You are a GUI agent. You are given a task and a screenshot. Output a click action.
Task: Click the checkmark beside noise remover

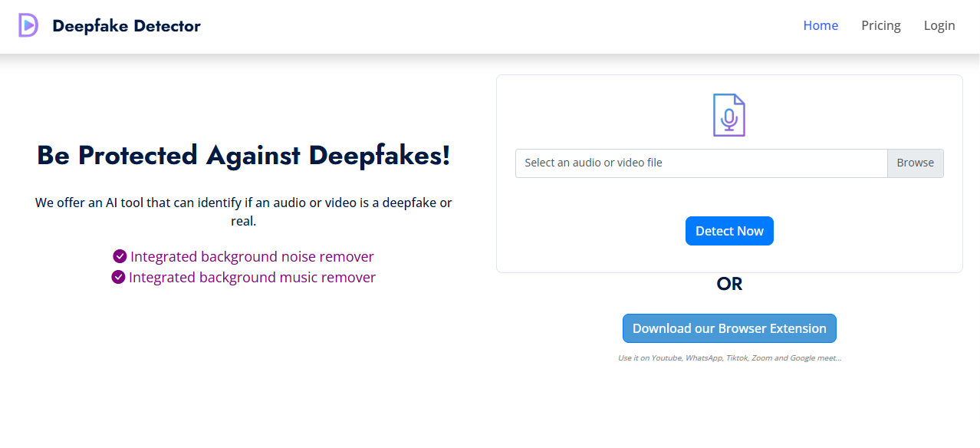120,256
